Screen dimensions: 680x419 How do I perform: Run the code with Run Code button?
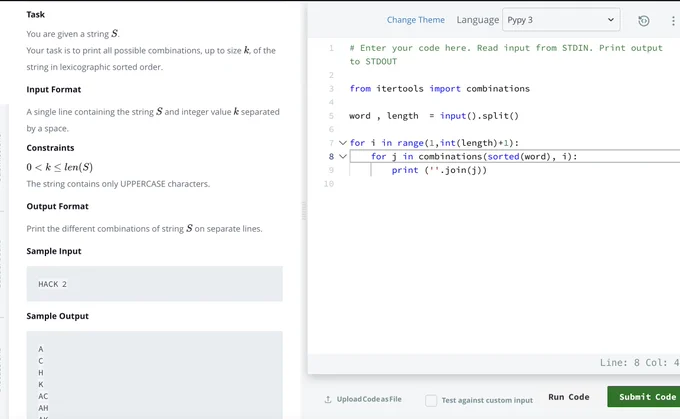point(569,397)
